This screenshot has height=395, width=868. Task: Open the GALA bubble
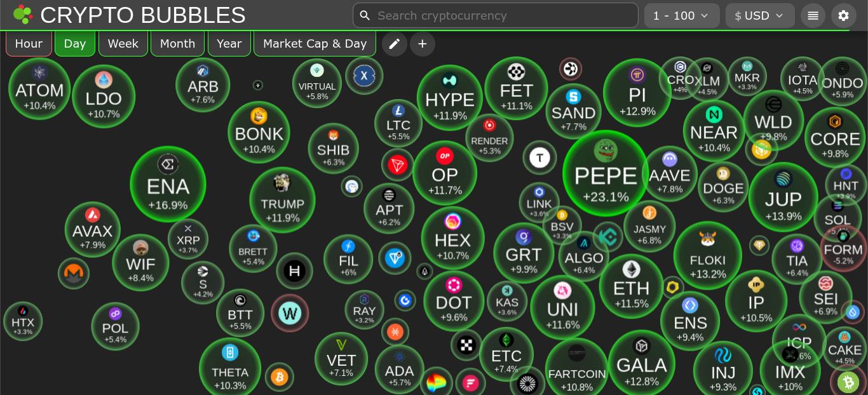point(642,363)
